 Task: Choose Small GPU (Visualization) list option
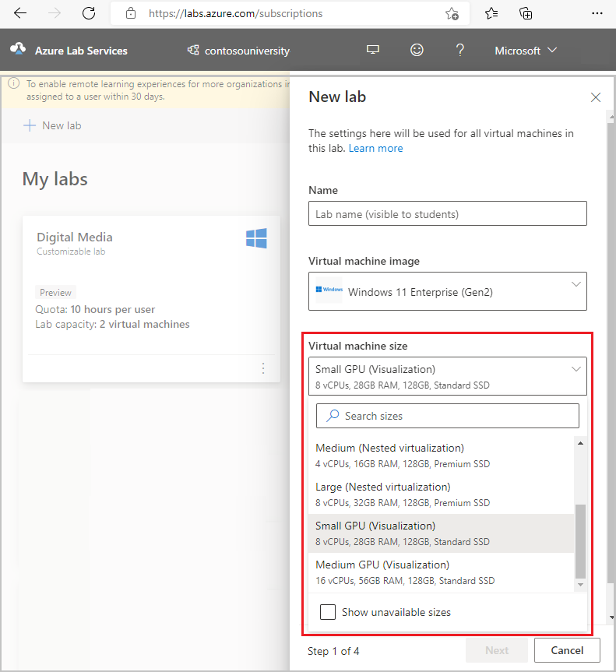pos(441,533)
